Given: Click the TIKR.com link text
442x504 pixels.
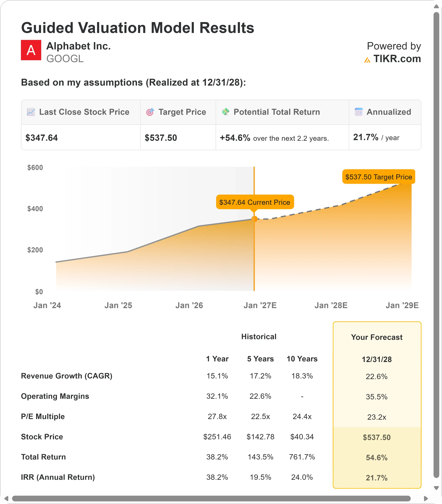Looking at the screenshot, I should pos(397,59).
